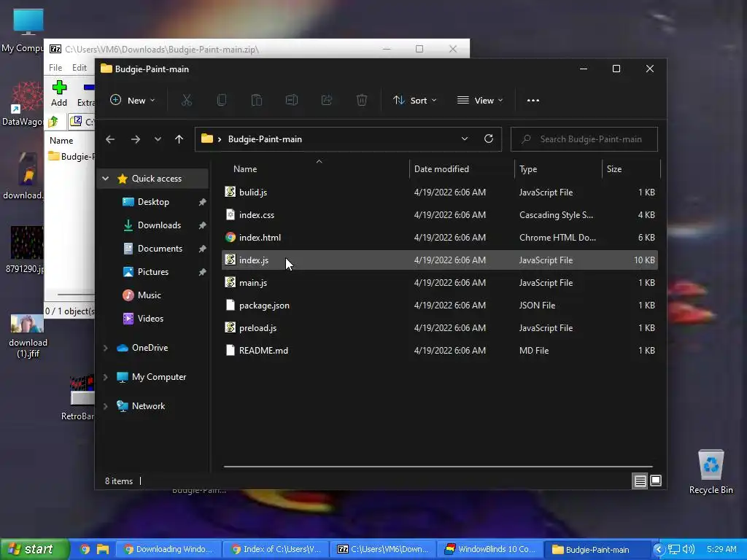Click the Cut scissors icon in Explorer toolbar
Screen dimensions: 747x560
pos(186,100)
